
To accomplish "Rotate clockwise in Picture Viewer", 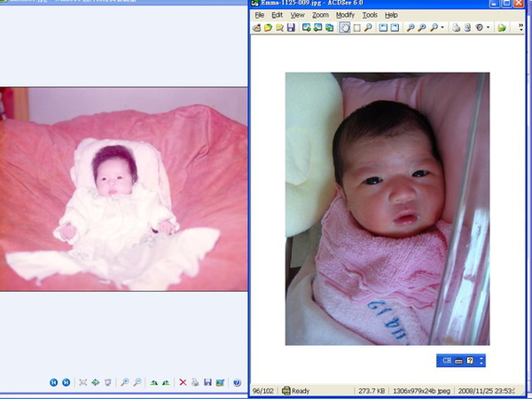I will (153, 382).
